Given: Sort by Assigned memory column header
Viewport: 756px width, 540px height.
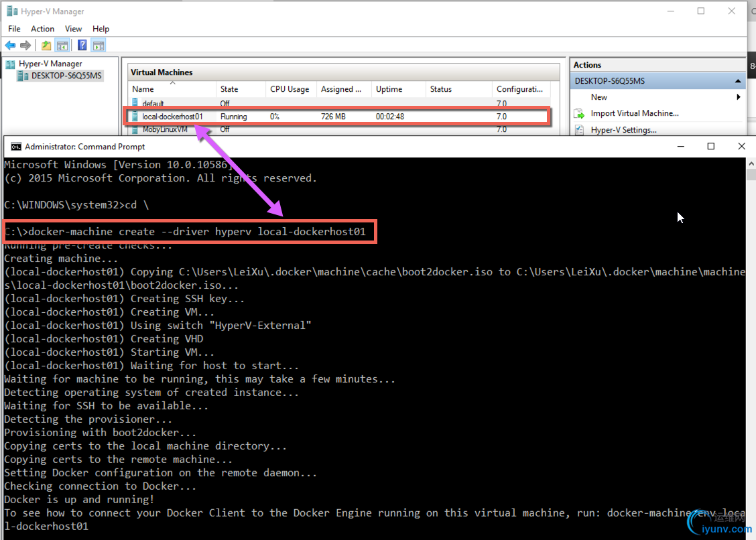Looking at the screenshot, I should (344, 89).
